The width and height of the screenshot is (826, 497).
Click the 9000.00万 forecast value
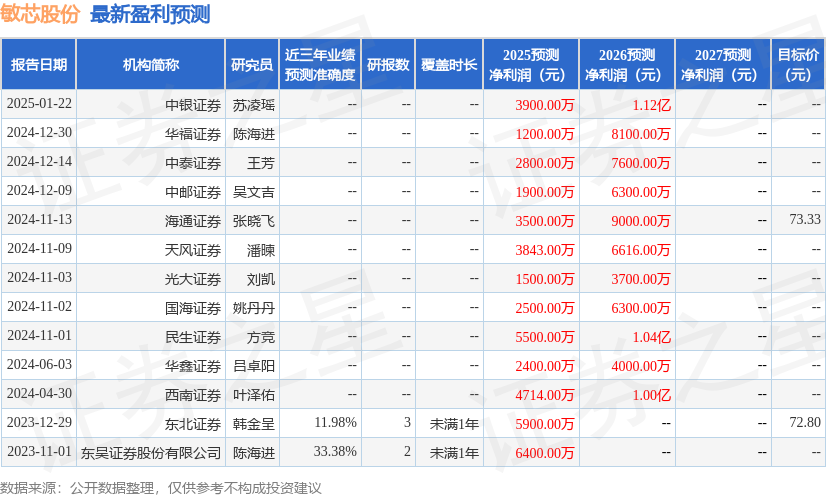click(641, 221)
